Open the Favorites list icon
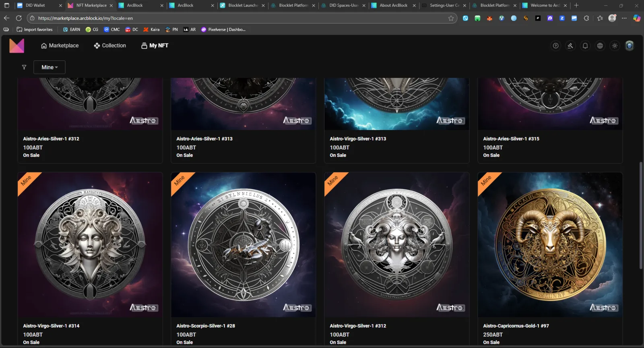644x348 pixels. [x=600, y=18]
